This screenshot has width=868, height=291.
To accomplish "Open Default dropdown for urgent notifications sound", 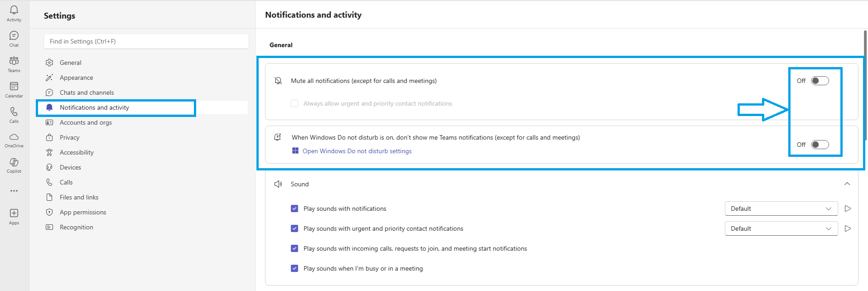I will (781, 228).
